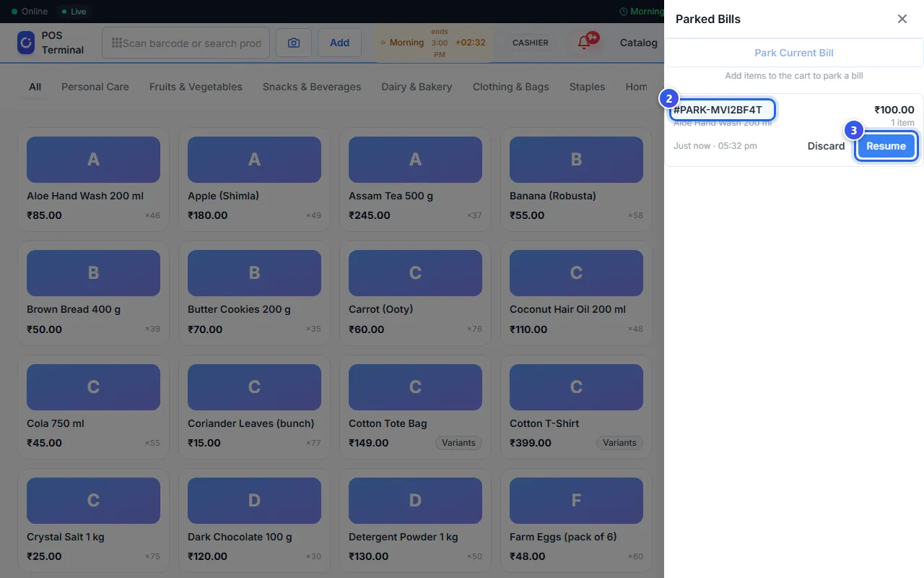Click the Park Current Bill button

794,53
